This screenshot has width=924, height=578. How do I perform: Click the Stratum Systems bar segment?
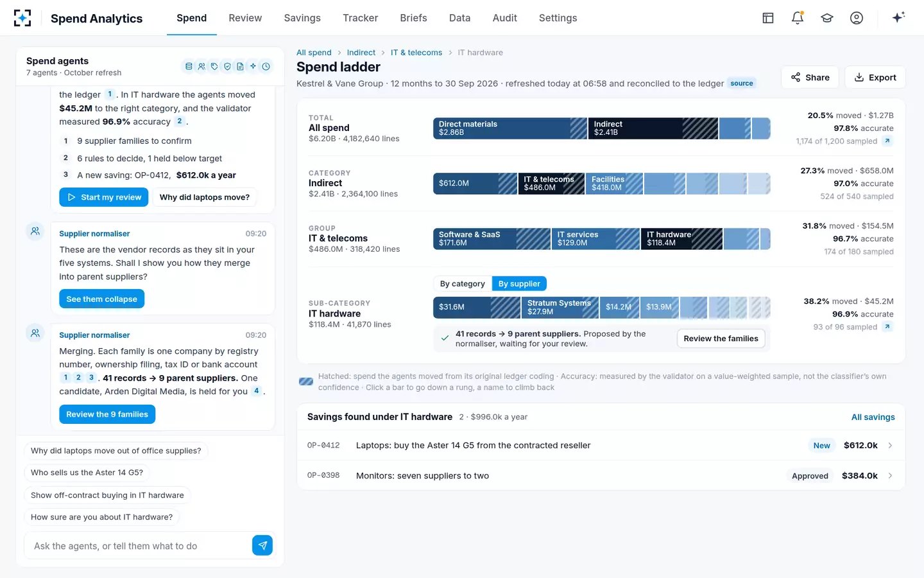[x=560, y=307]
